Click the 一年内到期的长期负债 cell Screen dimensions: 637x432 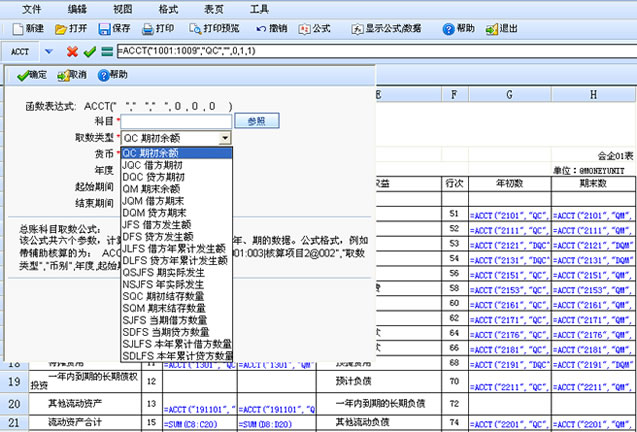[379, 404]
